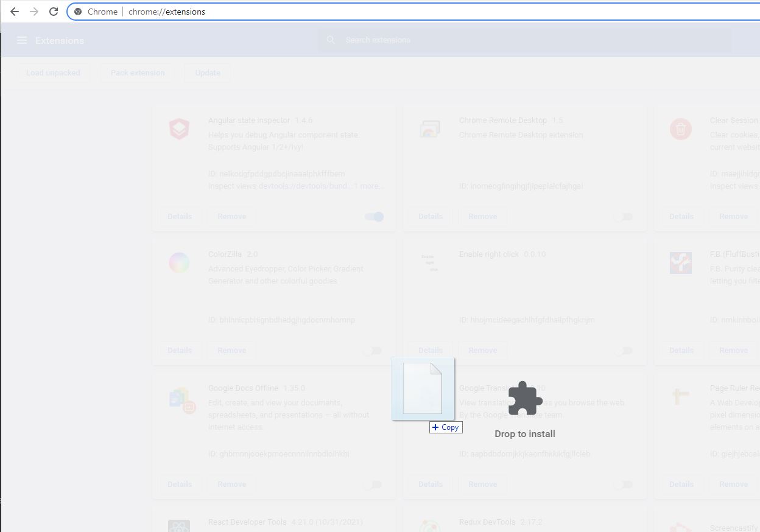The image size is (760, 532).
Task: Enable the Chrome Remote Desktop toggle
Action: (x=623, y=217)
